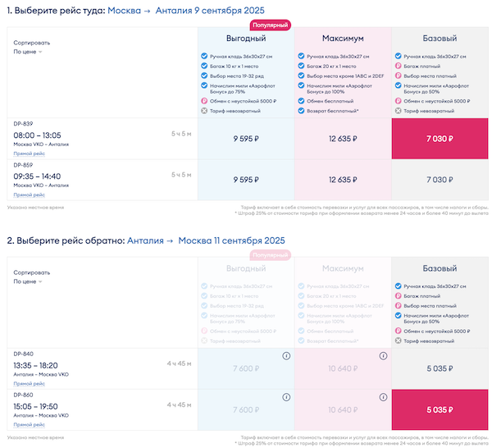Click cross icon by outbound Базовый 'Тариф невозвратный'
Image resolution: width=492 pixels, height=448 pixels.
[x=399, y=110]
